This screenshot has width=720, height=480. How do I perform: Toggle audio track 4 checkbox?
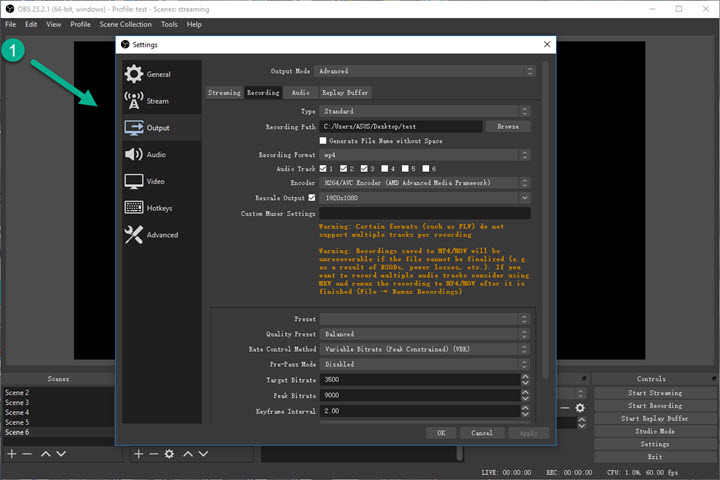[385, 169]
